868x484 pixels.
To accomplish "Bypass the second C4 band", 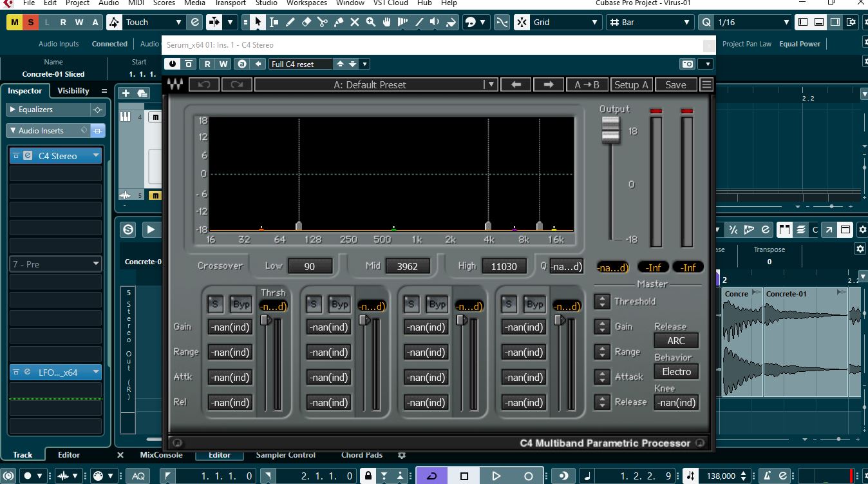I will point(339,304).
